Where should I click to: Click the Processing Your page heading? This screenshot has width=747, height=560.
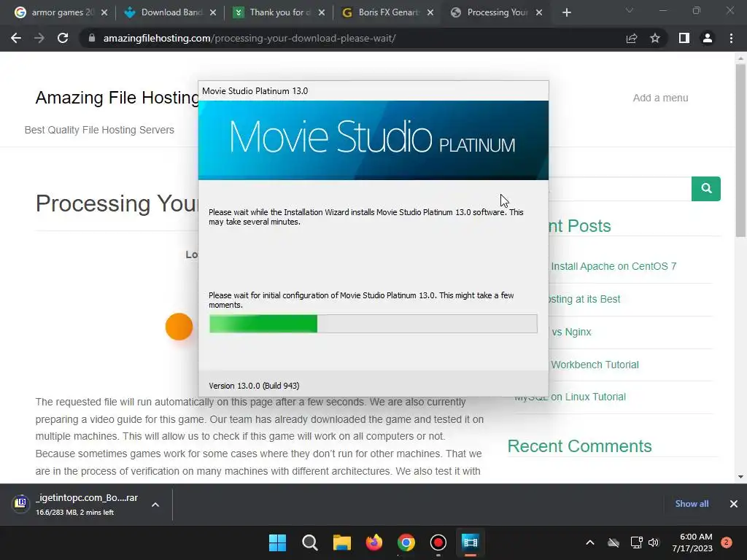pyautogui.click(x=117, y=204)
